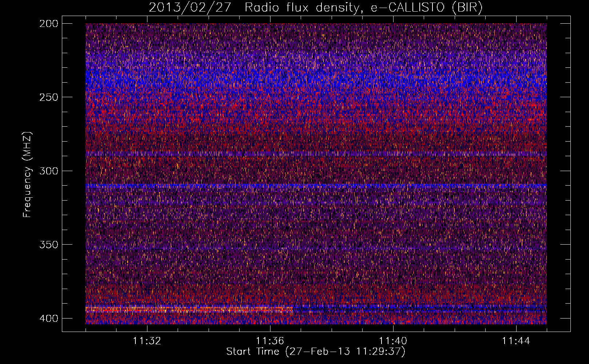Select the 400 frequency tick label
589x364 pixels.
pos(48,318)
